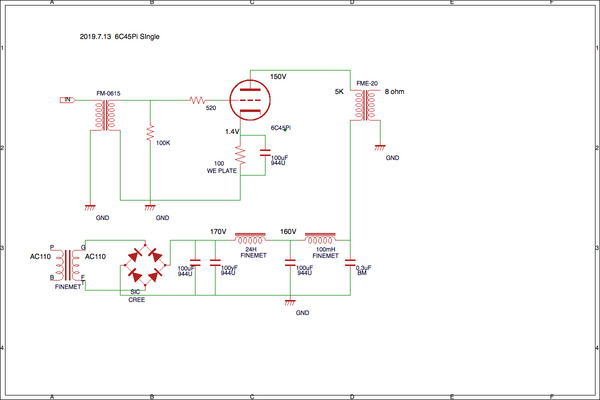Click the 100mH FINEMET label

326,253
